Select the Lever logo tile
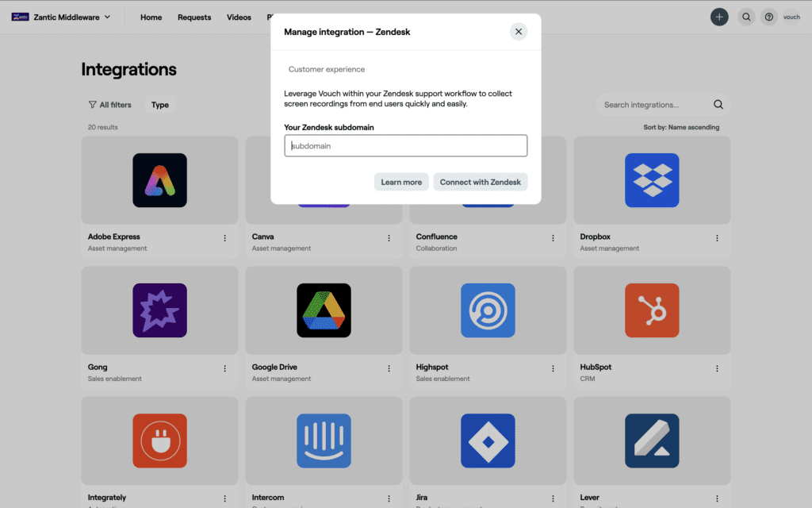The height and width of the screenshot is (508, 812). click(652, 441)
